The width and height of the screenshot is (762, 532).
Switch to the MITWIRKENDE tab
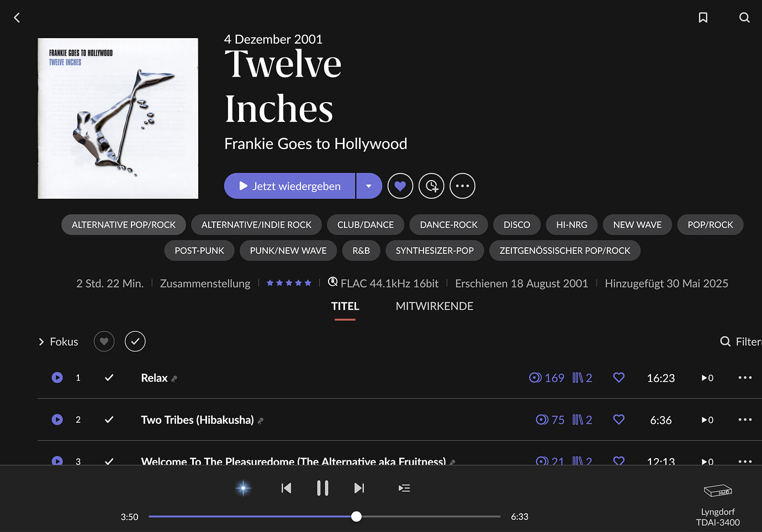[434, 306]
